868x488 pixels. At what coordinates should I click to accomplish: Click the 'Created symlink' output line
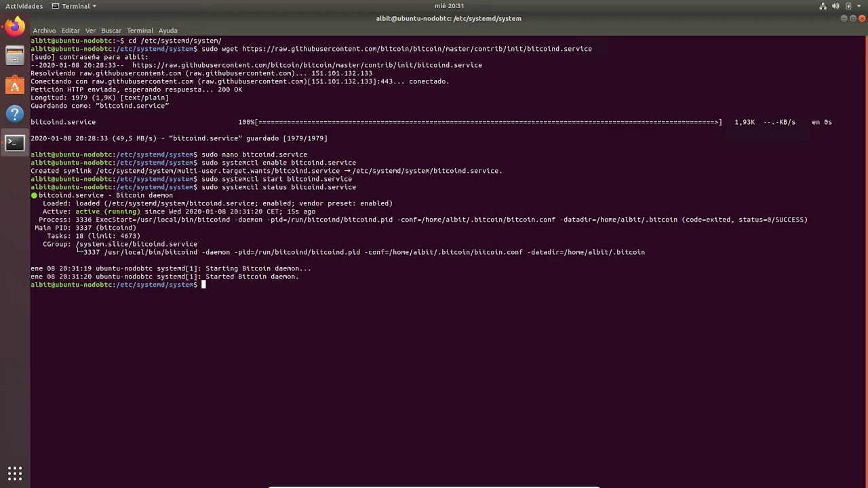click(267, 171)
